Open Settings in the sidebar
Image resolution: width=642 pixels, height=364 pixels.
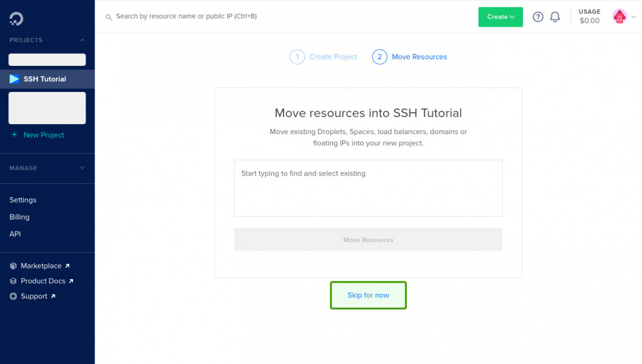coord(23,200)
